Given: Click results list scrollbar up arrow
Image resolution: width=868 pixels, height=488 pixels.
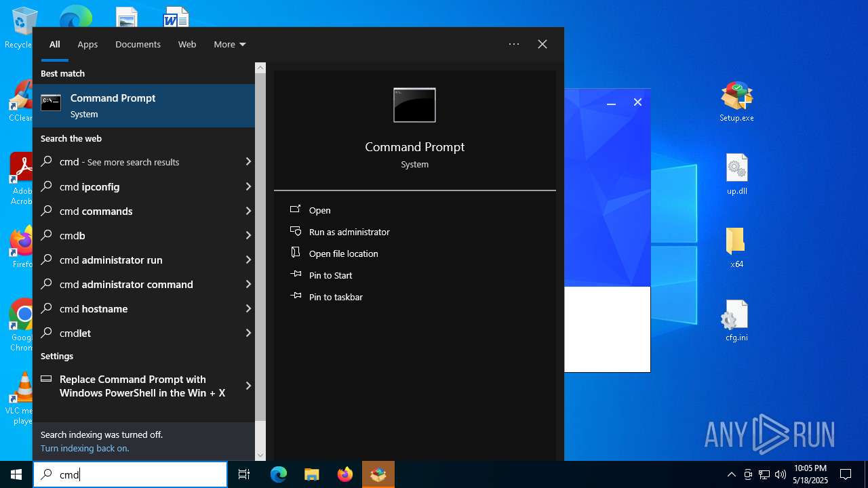Looking at the screenshot, I should pos(260,68).
